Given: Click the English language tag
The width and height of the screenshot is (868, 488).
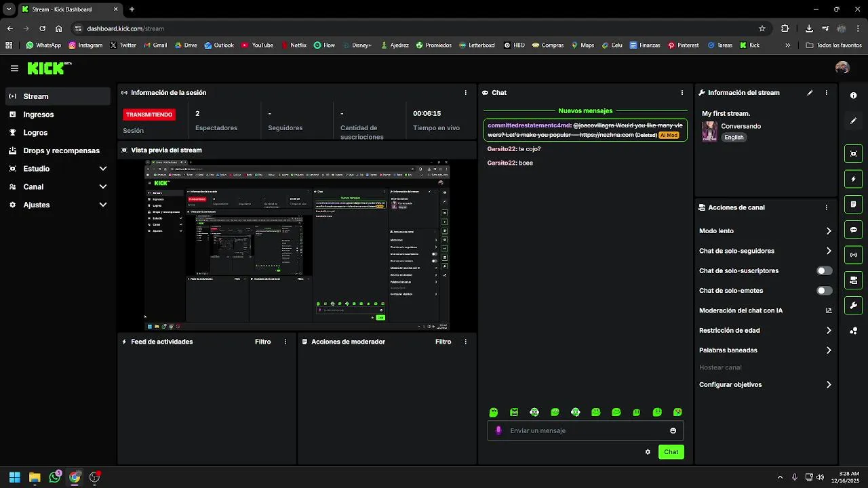Looking at the screenshot, I should pyautogui.click(x=734, y=137).
